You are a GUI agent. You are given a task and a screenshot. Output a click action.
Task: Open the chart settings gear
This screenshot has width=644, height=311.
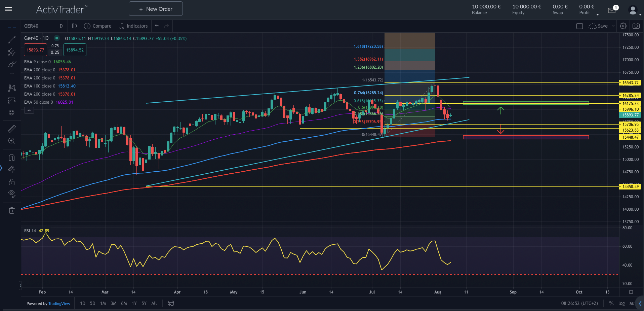pos(623,26)
